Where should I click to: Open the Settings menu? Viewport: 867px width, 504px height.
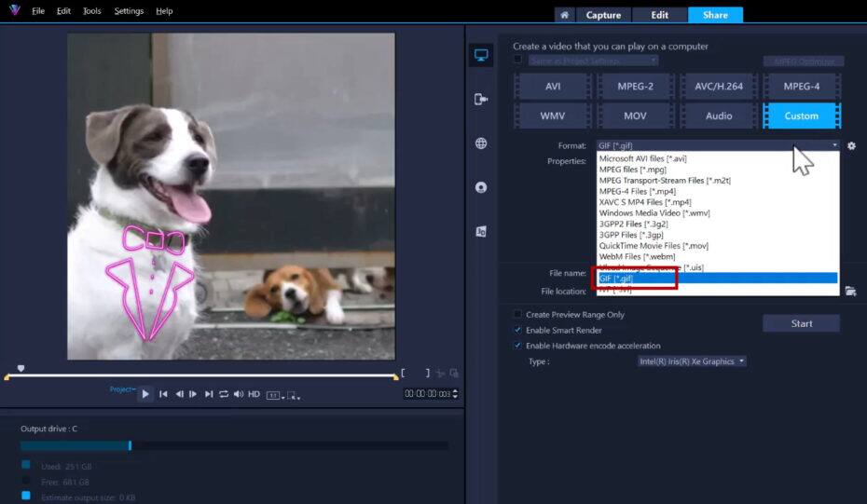129,11
